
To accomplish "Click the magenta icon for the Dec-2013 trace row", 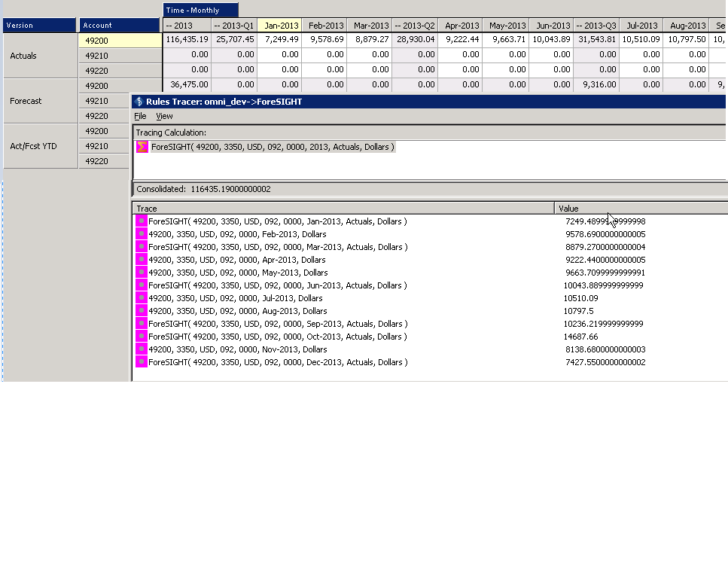I will [x=142, y=362].
